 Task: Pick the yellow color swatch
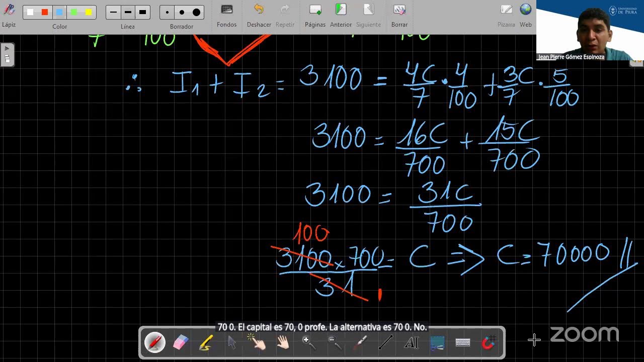89,12
